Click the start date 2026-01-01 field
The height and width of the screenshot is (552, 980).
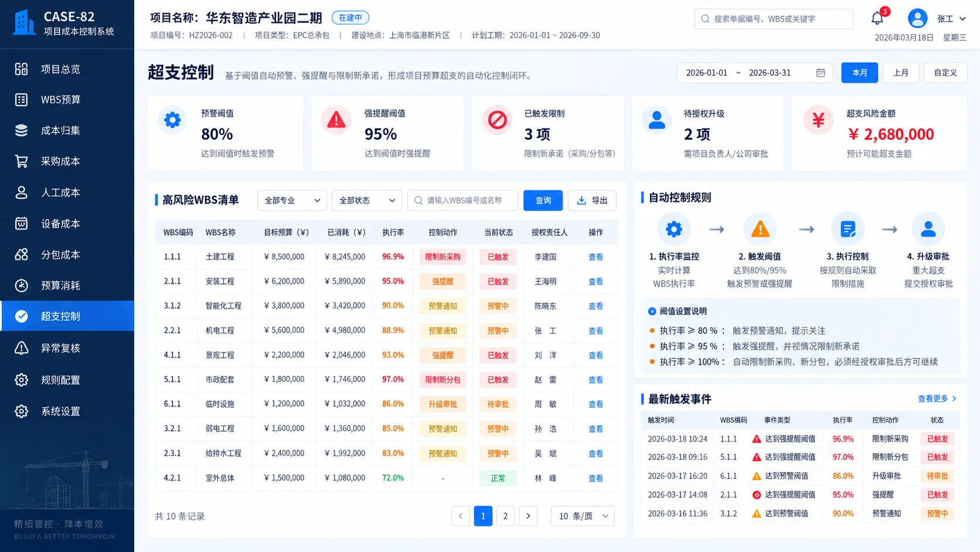706,73
